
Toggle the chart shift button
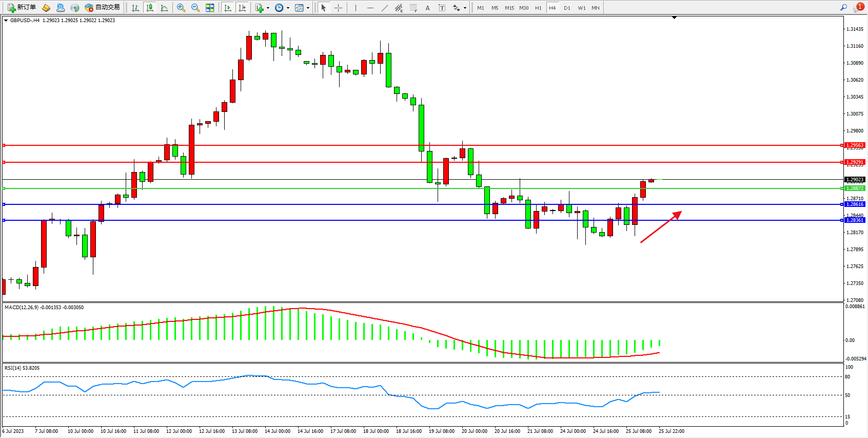click(x=242, y=8)
